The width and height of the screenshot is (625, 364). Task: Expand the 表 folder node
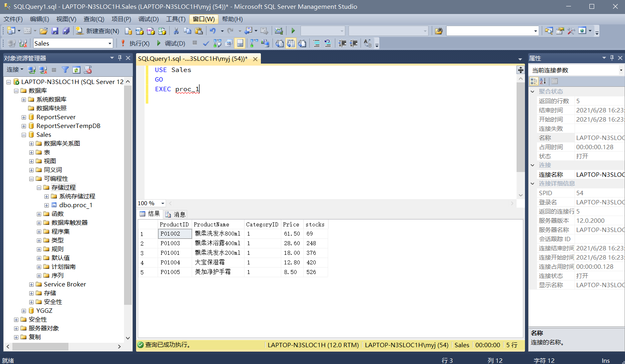[31, 152]
